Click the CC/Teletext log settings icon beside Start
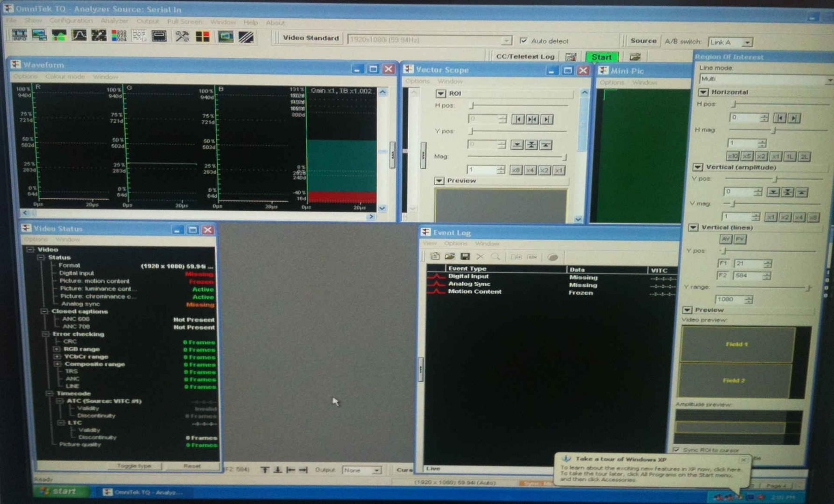This screenshot has width=834, height=504. point(571,56)
